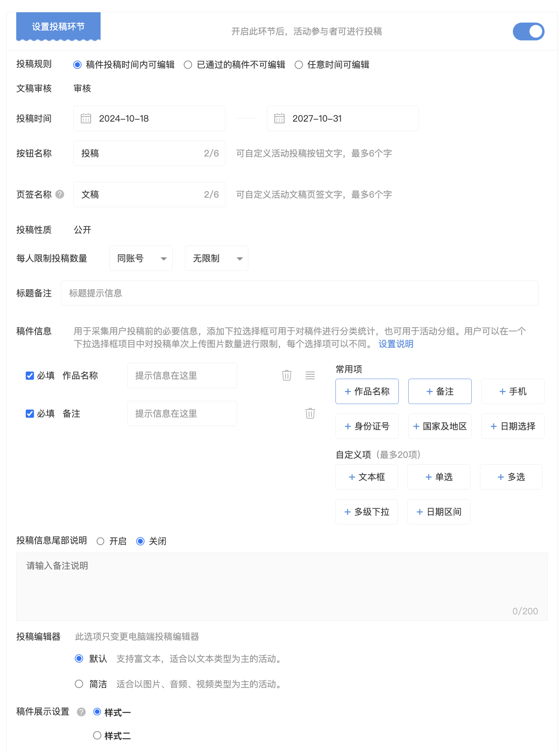Open the 设置说明 link
The image size is (560, 751).
point(396,344)
